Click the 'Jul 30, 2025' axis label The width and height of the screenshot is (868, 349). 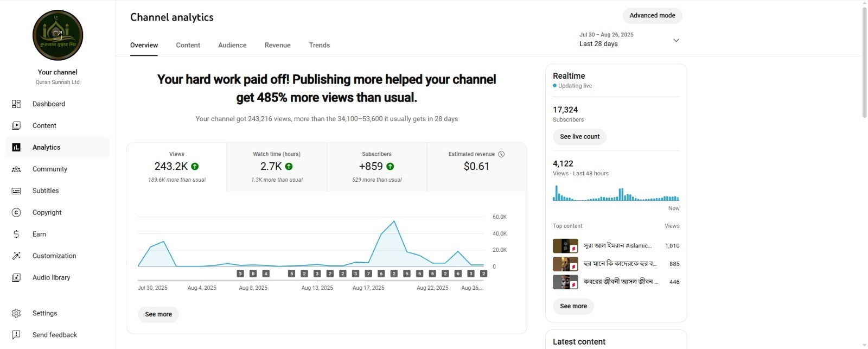(152, 288)
